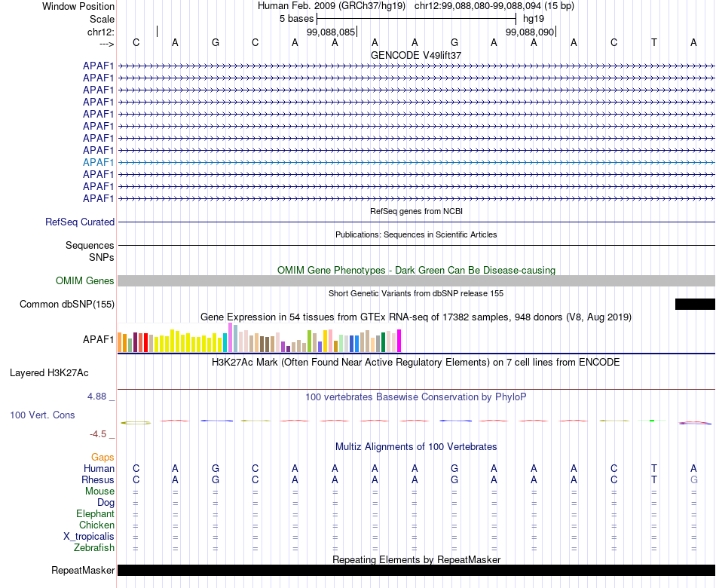This screenshot has width=716, height=588.
Task: Open the Common dbSNP(155) track label
Action: point(67,305)
